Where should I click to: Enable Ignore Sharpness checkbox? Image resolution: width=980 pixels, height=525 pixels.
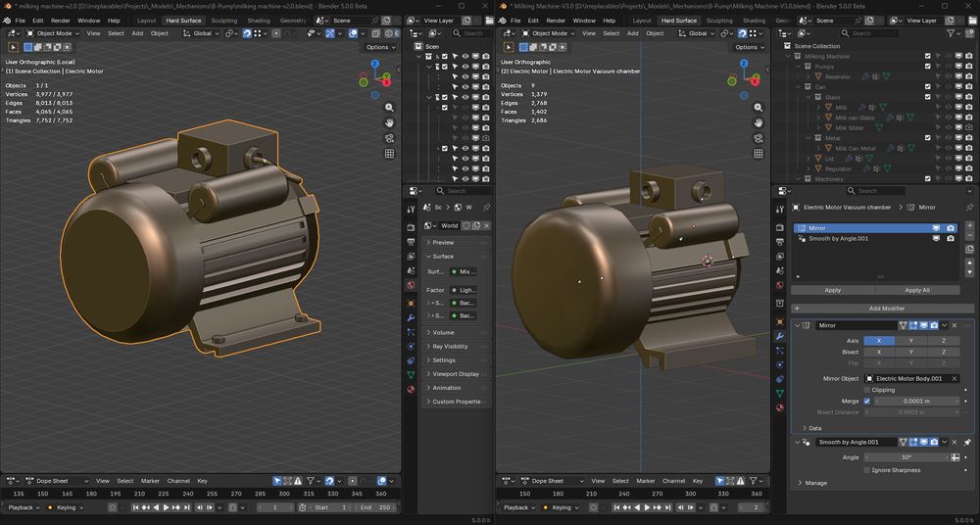coord(866,470)
